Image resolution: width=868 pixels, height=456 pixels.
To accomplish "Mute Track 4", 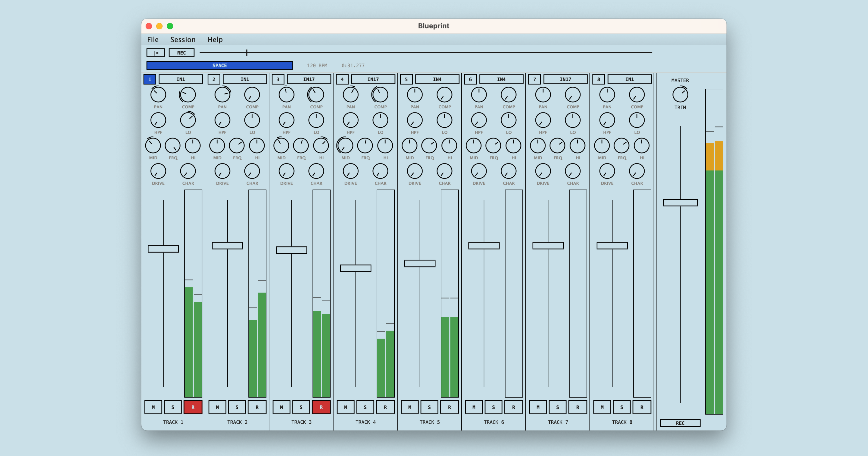I will click(x=346, y=407).
